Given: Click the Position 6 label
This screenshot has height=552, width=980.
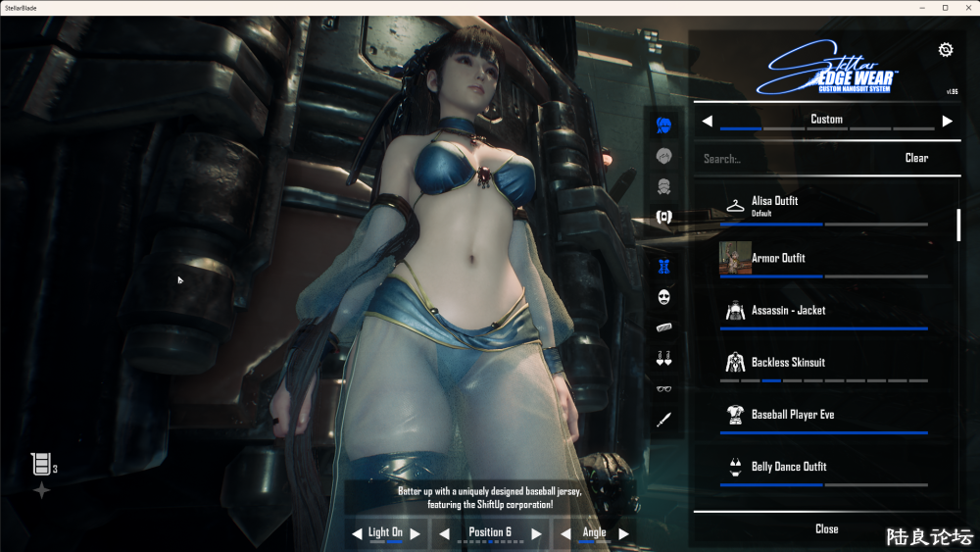Looking at the screenshot, I should point(490,532).
